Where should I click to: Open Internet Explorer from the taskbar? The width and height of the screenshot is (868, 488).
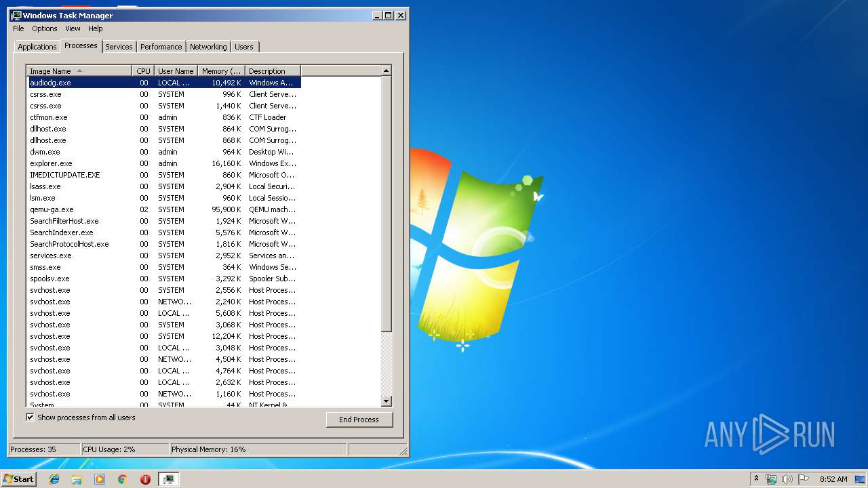(54, 479)
